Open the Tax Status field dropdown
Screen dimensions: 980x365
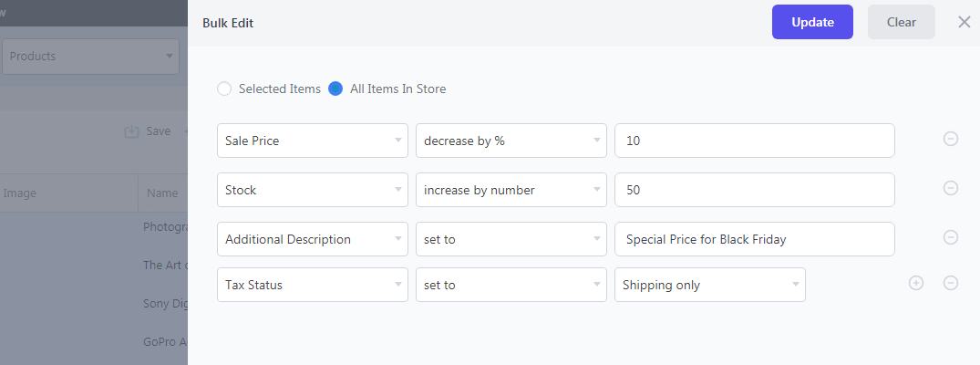[x=313, y=285]
